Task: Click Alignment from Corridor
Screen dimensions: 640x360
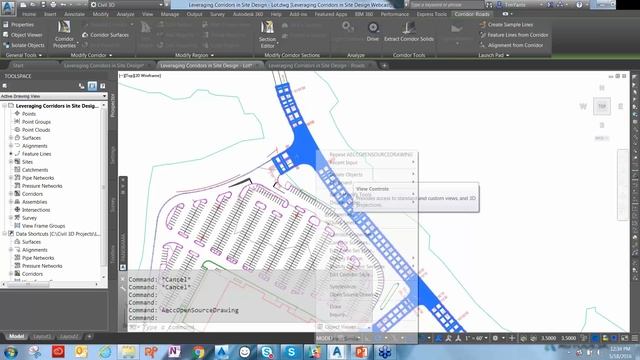Action: click(511, 45)
